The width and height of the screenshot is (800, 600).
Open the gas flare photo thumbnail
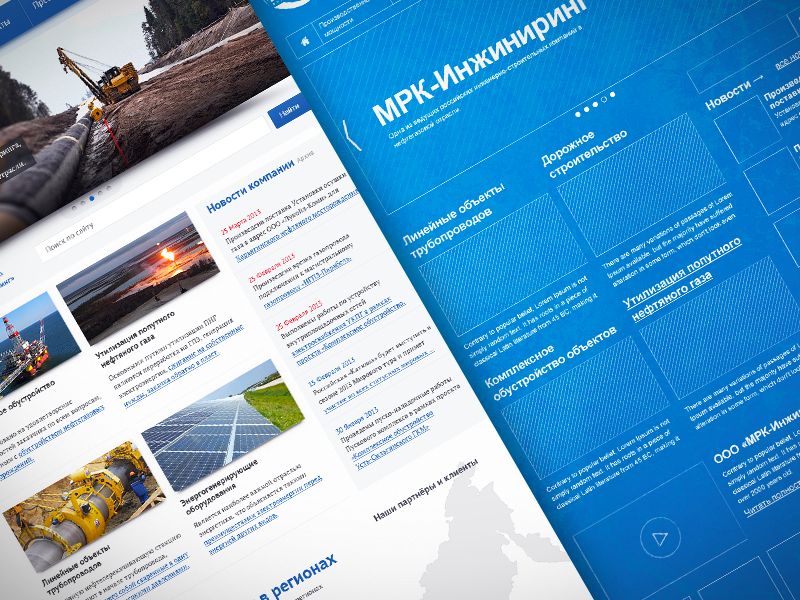coord(138,277)
